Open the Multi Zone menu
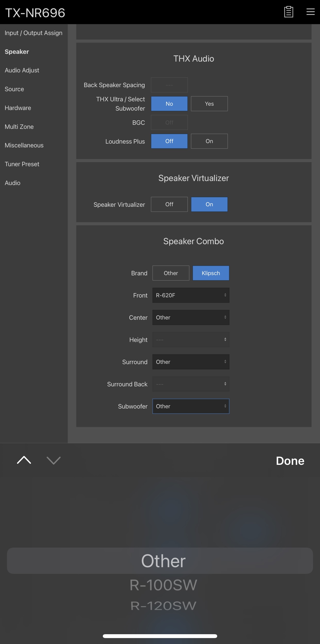 coord(19,127)
